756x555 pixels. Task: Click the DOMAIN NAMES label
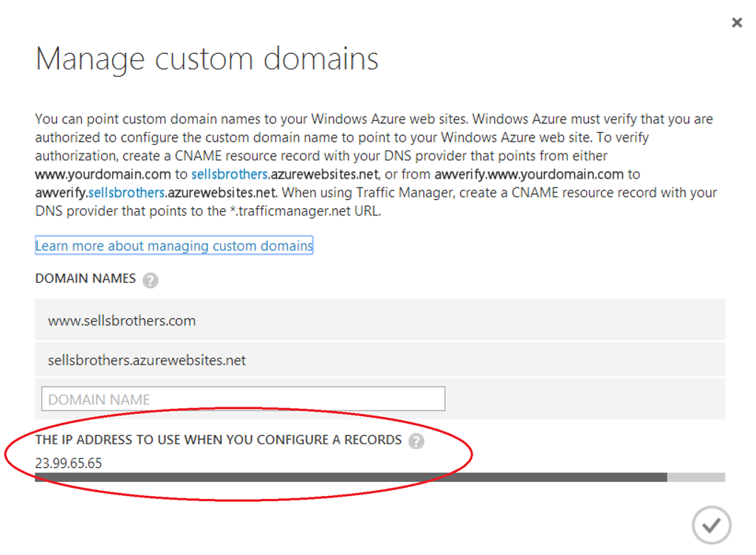coord(86,278)
